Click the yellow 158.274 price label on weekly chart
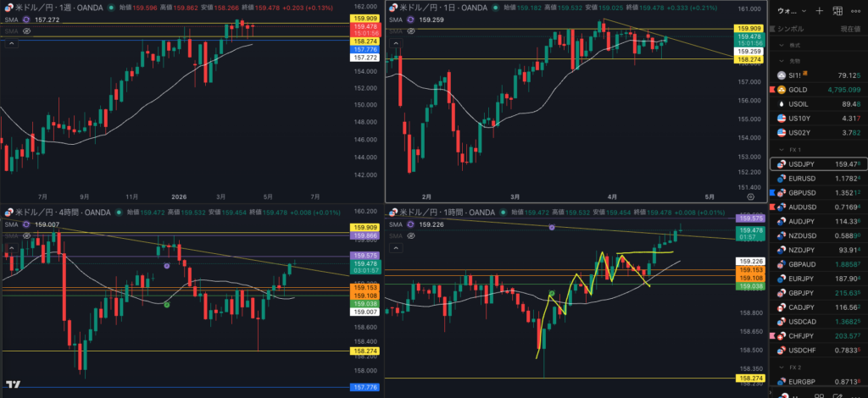Screen dimensions: 868x398 [x=365, y=41]
